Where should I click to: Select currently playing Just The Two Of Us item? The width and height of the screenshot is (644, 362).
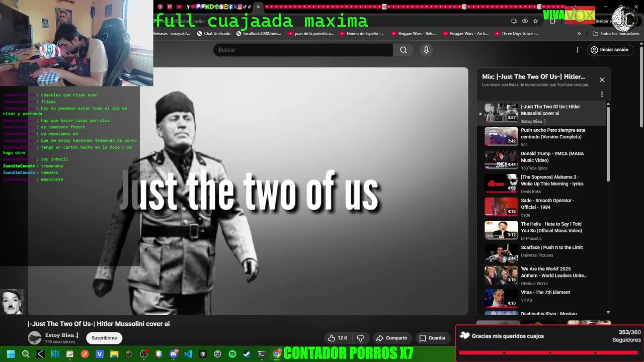coord(541,113)
